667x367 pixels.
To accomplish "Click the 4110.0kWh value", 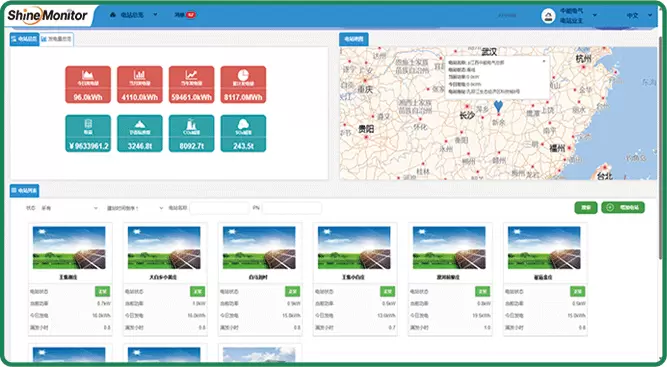I will (140, 97).
